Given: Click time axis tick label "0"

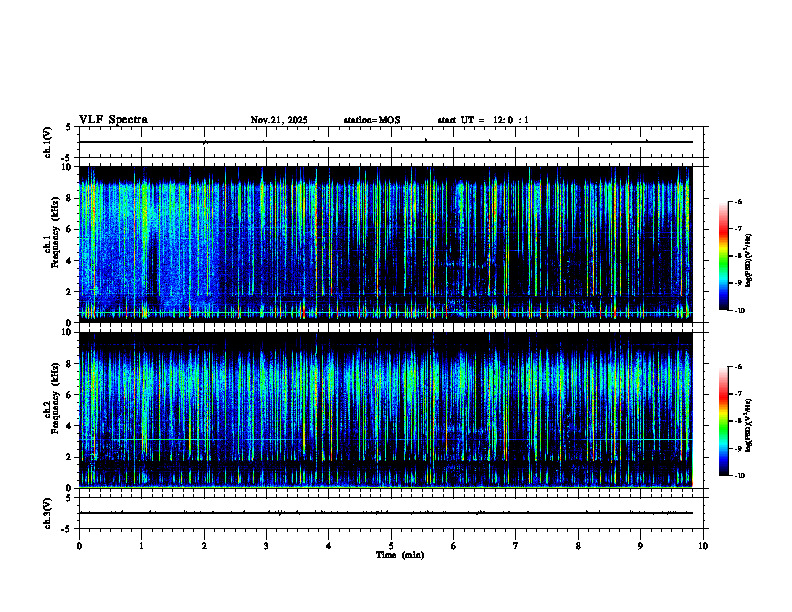Looking at the screenshot, I should point(79,546).
